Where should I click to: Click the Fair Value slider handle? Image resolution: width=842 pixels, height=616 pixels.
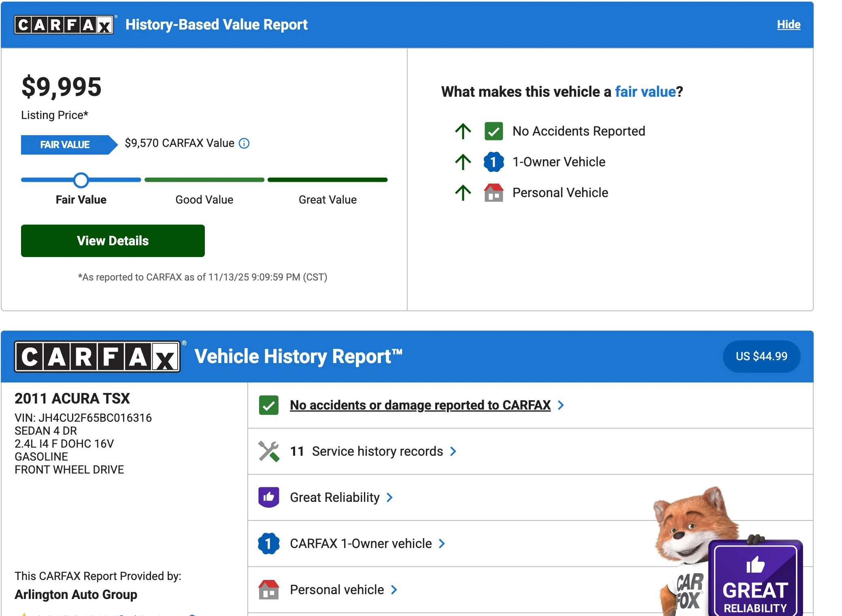tap(81, 180)
